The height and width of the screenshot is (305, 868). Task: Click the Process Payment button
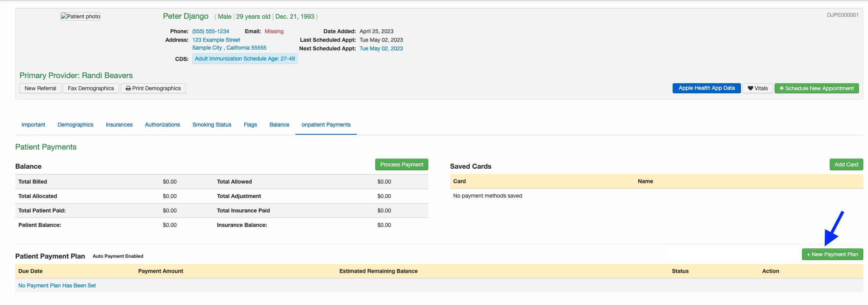pyautogui.click(x=402, y=164)
